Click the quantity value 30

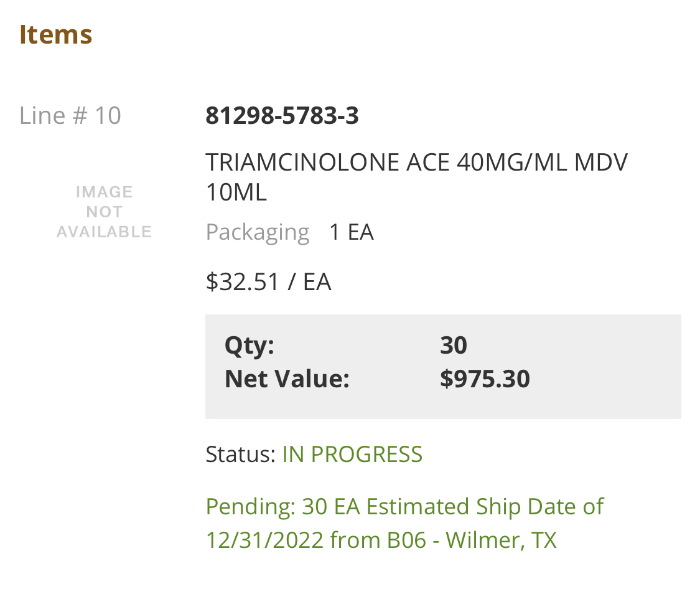454,345
